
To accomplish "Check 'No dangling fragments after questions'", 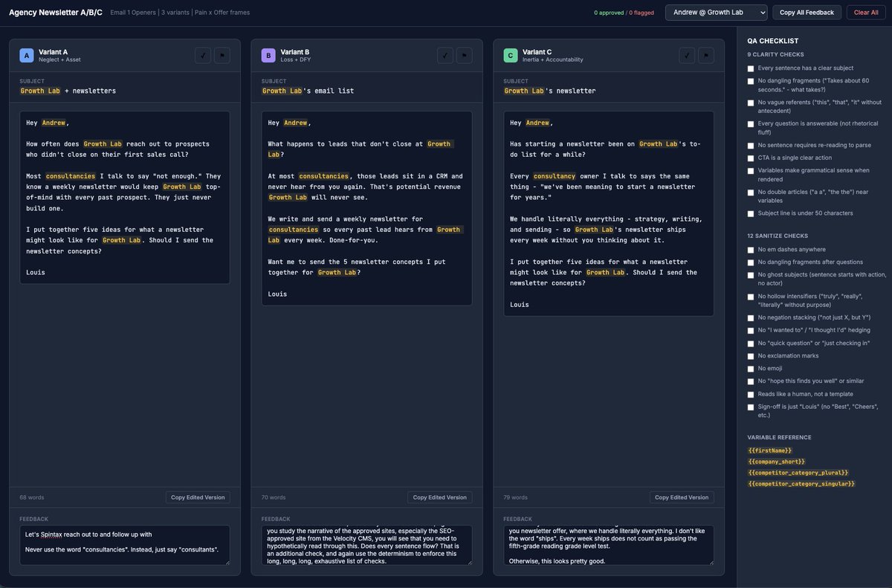I will (x=751, y=262).
